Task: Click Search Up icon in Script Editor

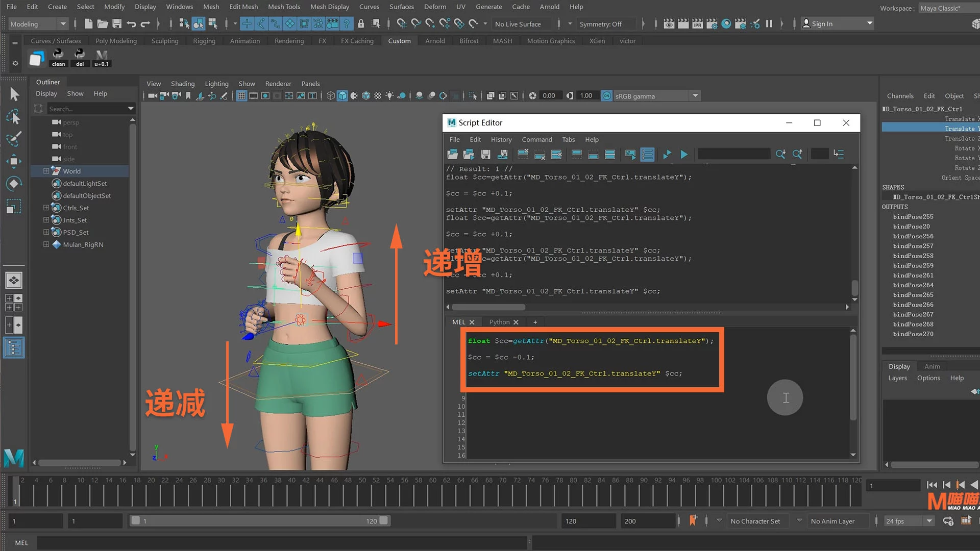Action: 797,154
